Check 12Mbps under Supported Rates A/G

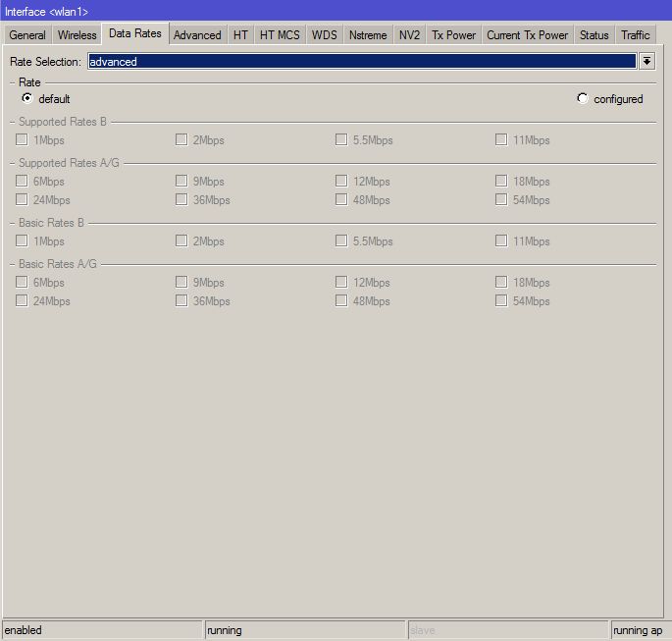coord(341,181)
